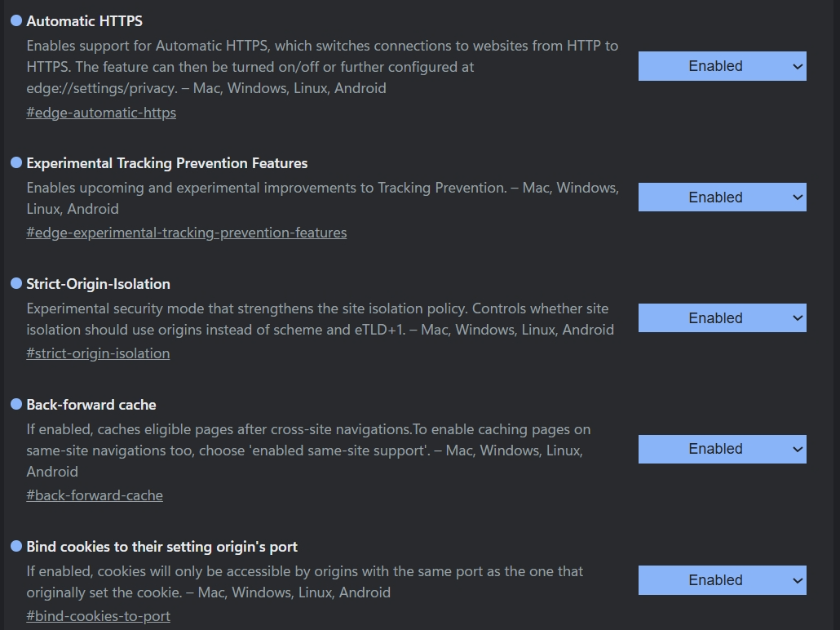Click the Automatic HTTPS flag title
The image size is (840, 630).
(x=84, y=21)
